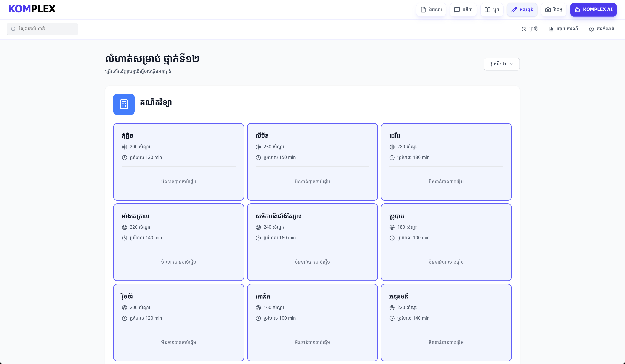Click the document icon for ឯកសារ
Viewport: 625px width, 364px height.
click(x=423, y=10)
